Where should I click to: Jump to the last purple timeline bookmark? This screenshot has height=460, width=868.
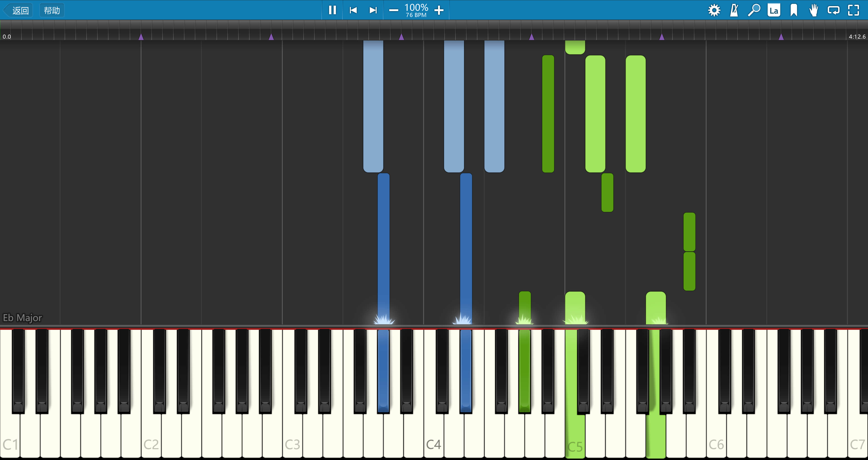point(781,37)
